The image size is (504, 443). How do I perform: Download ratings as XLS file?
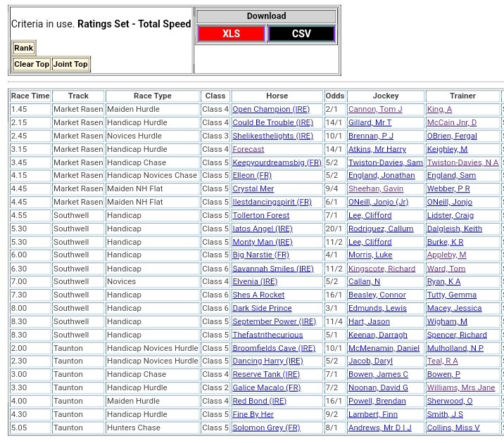coord(231,34)
